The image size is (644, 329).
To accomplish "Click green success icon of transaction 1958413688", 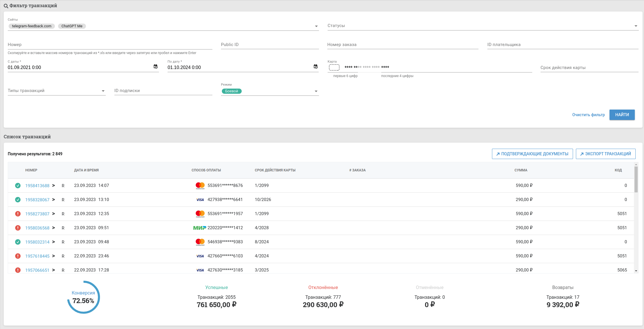I will click(18, 185).
